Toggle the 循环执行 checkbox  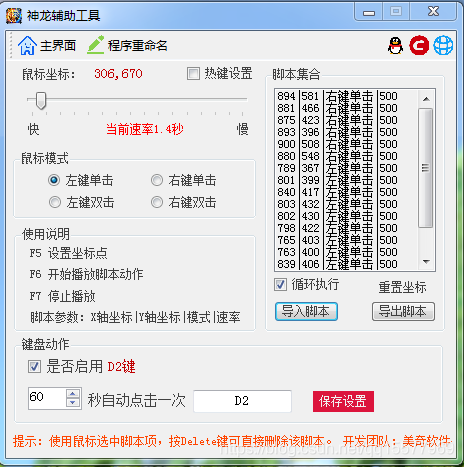click(280, 285)
